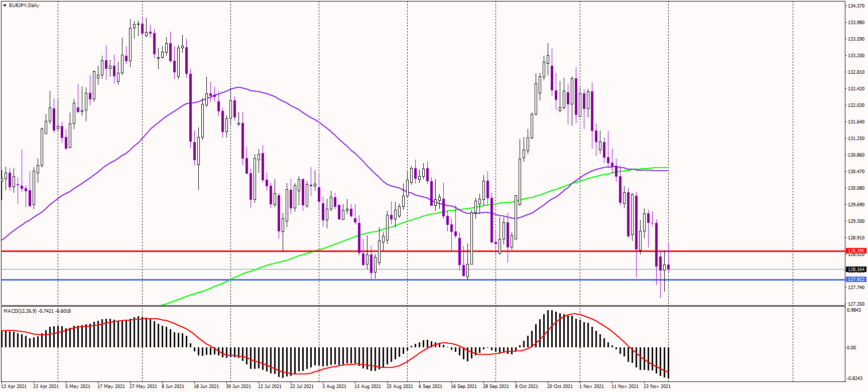Click the 30 Jun 2021 date label
The width and height of the screenshot is (868, 392).
click(x=238, y=386)
